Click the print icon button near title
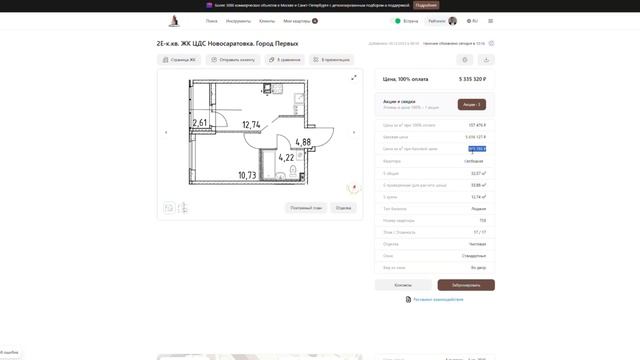This screenshot has width=640, height=360. point(464,60)
